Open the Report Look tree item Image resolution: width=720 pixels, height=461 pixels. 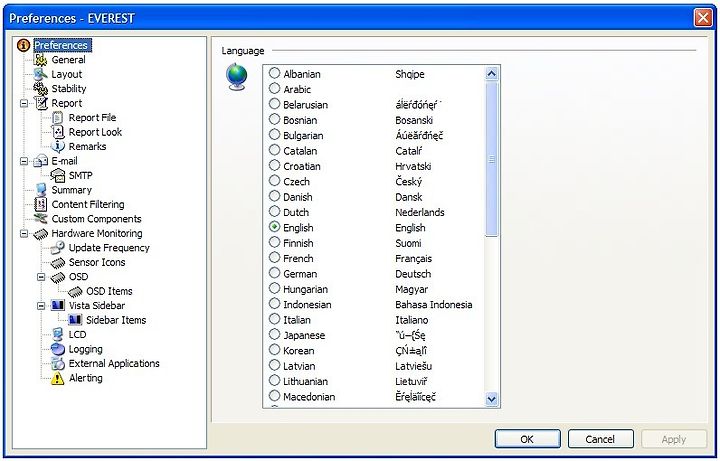pyautogui.click(x=95, y=132)
